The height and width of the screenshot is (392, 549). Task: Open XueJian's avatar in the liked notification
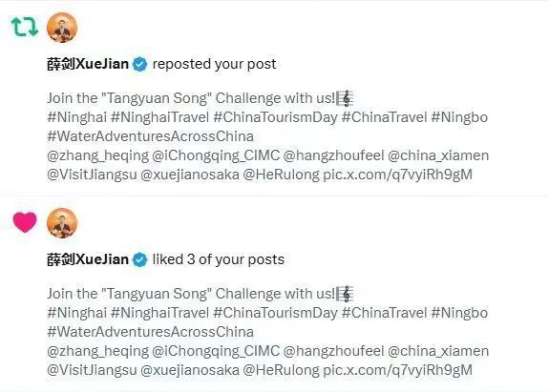tap(62, 223)
